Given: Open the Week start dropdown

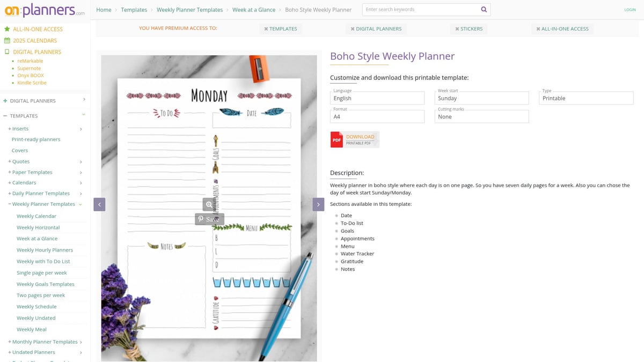Looking at the screenshot, I should [481, 98].
